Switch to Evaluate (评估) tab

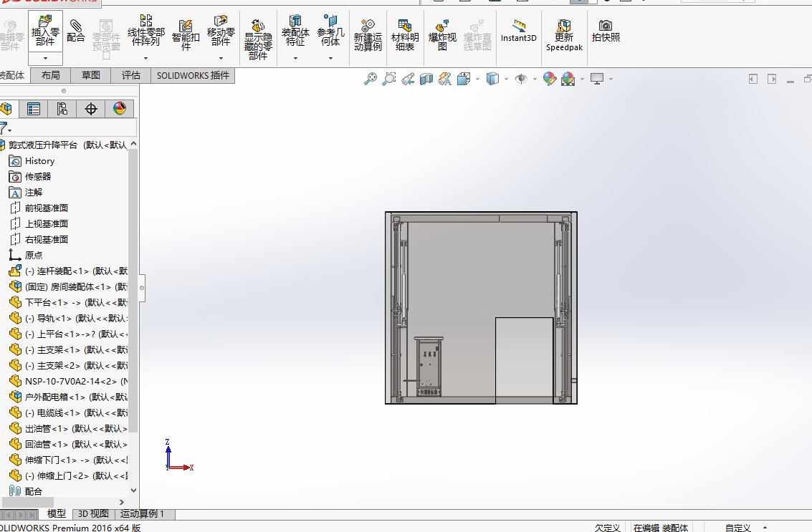point(131,76)
